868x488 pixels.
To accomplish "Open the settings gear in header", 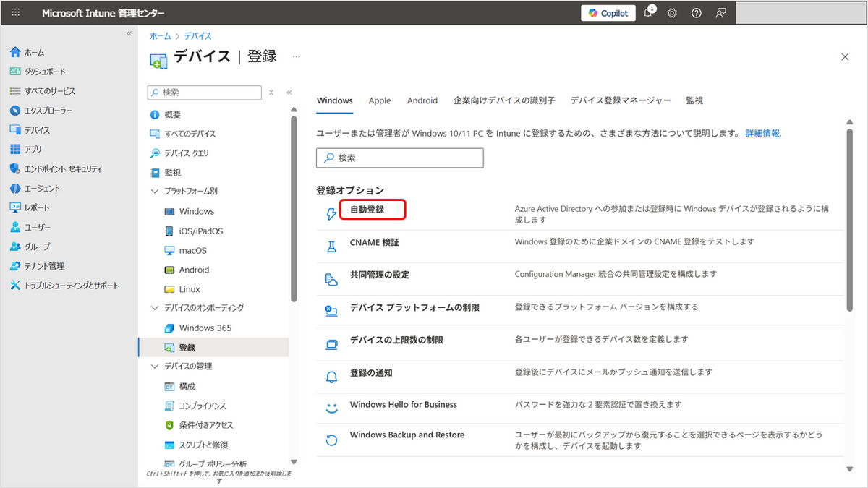I will pyautogui.click(x=672, y=13).
